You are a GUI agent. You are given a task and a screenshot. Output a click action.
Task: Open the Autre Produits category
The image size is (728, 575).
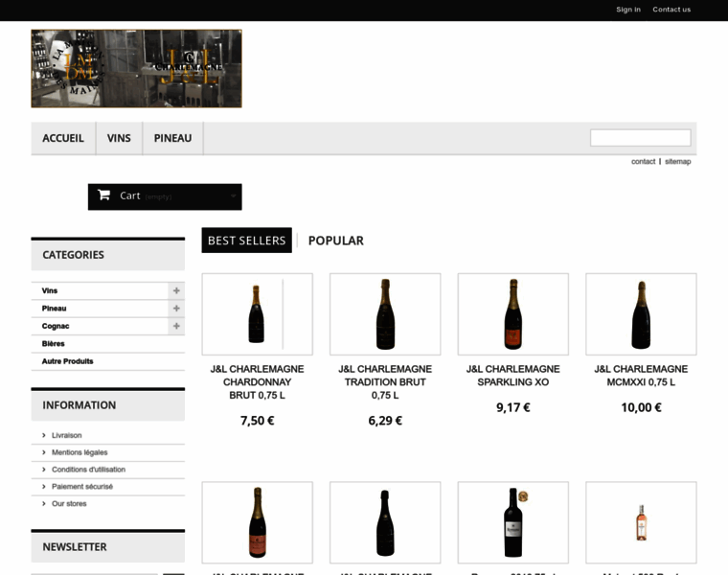tap(67, 361)
